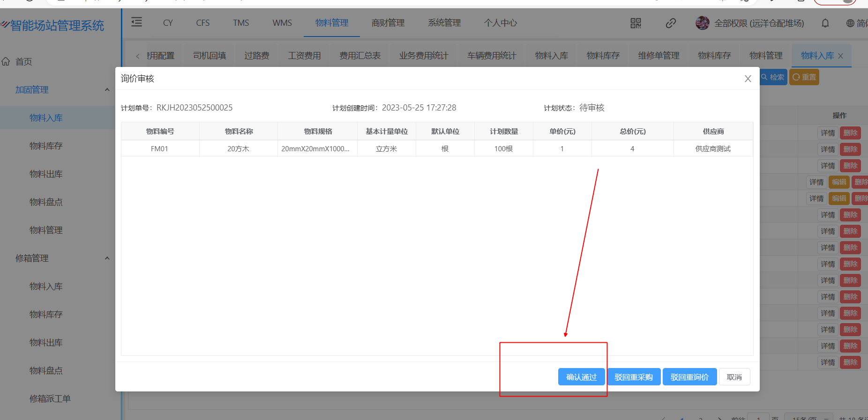This screenshot has height=420, width=868.
Task: Cancel the dialog with 取消
Action: [x=734, y=377]
